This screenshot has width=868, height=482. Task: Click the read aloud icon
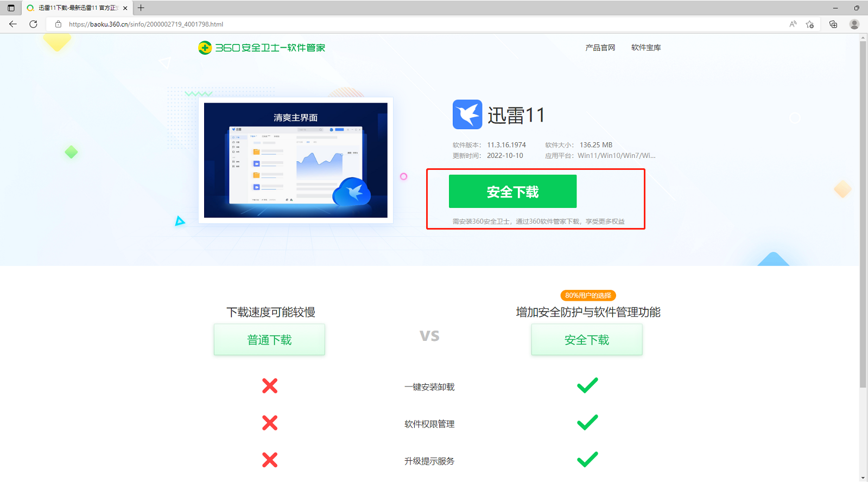[793, 24]
